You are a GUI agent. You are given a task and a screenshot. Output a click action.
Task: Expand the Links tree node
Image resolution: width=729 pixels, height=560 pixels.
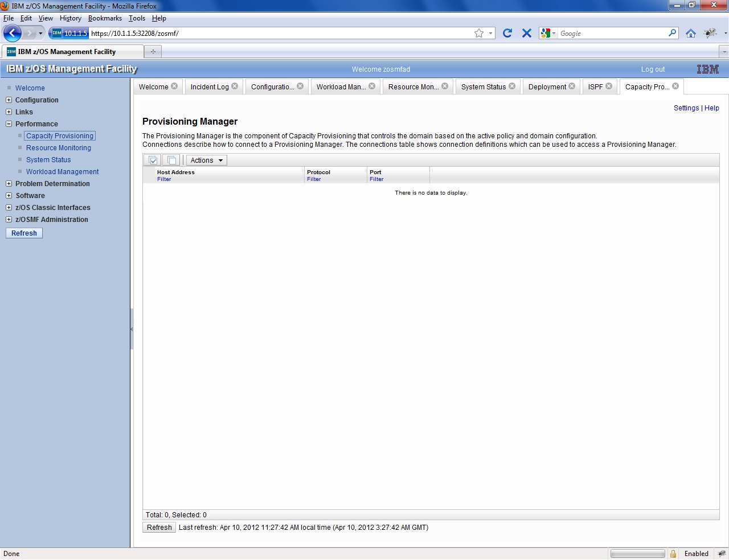9,112
